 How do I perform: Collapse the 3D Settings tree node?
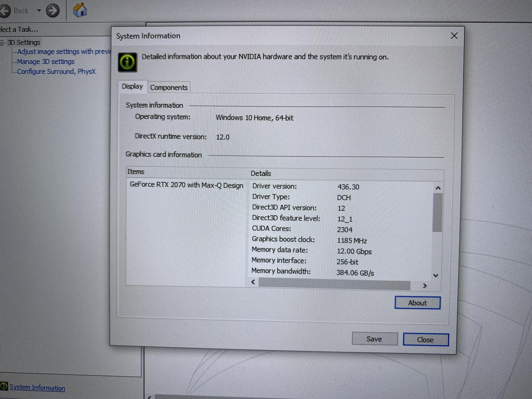(1, 42)
